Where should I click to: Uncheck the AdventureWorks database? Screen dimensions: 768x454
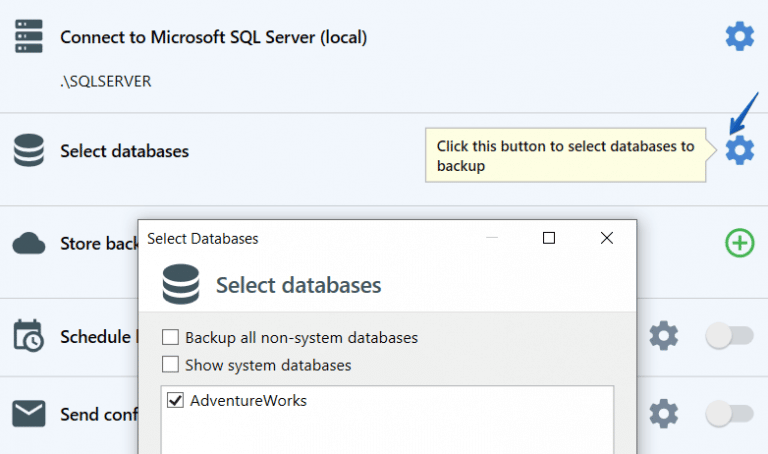click(x=176, y=401)
